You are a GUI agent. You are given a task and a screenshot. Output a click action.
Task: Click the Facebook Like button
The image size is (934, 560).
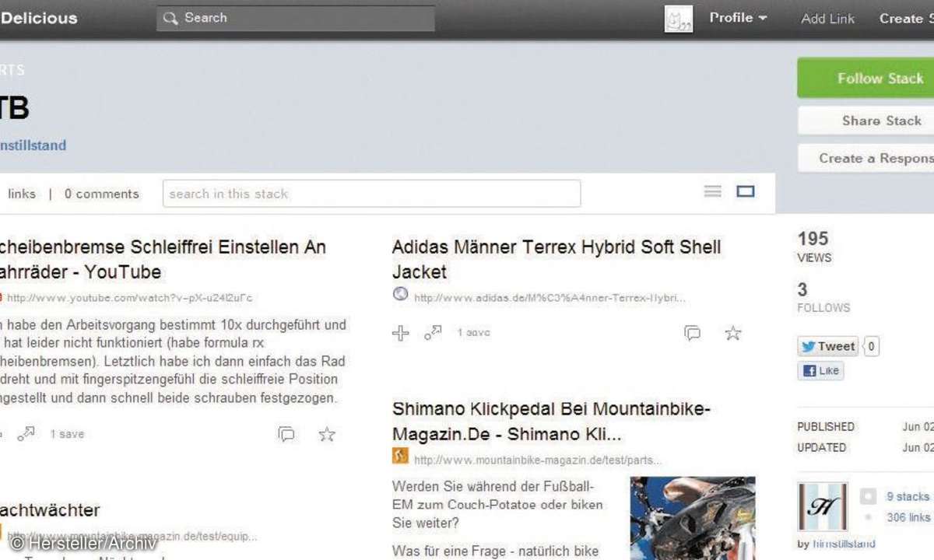coord(821,371)
